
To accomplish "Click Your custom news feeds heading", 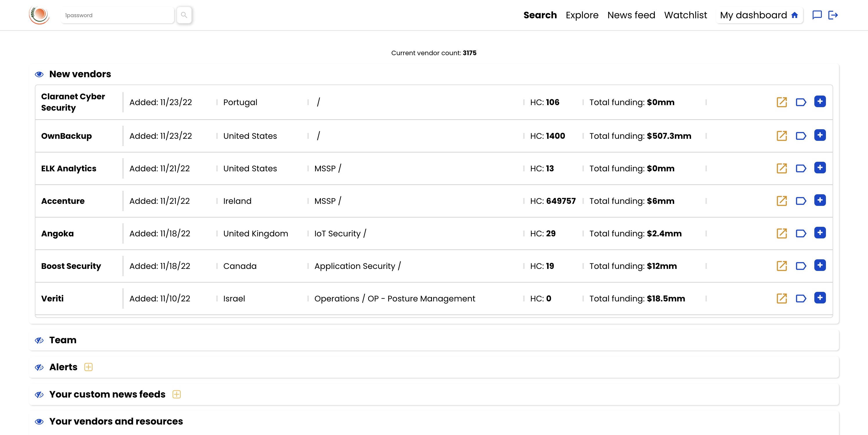I will click(108, 394).
